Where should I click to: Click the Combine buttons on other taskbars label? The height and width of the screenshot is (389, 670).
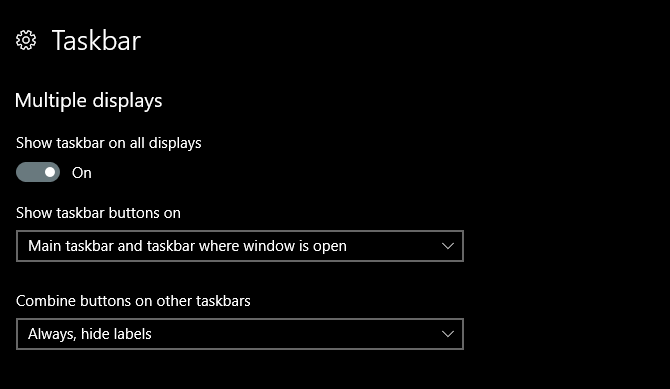(133, 301)
